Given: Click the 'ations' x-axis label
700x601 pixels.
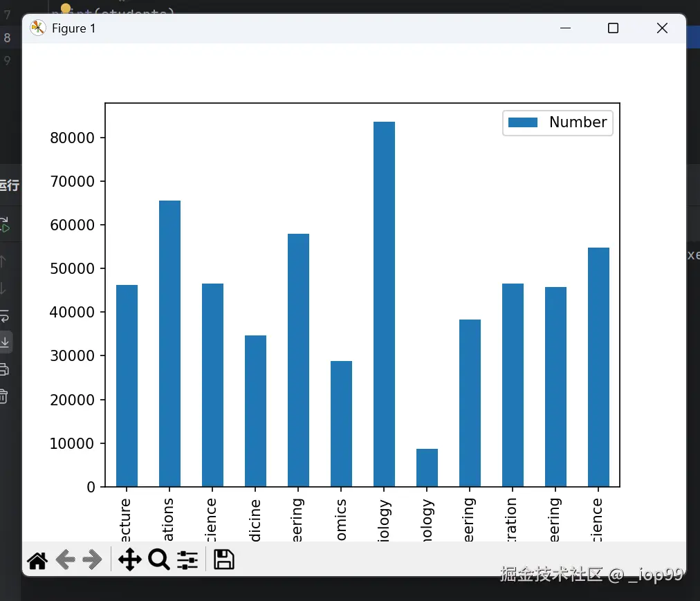Looking at the screenshot, I should [x=168, y=519].
